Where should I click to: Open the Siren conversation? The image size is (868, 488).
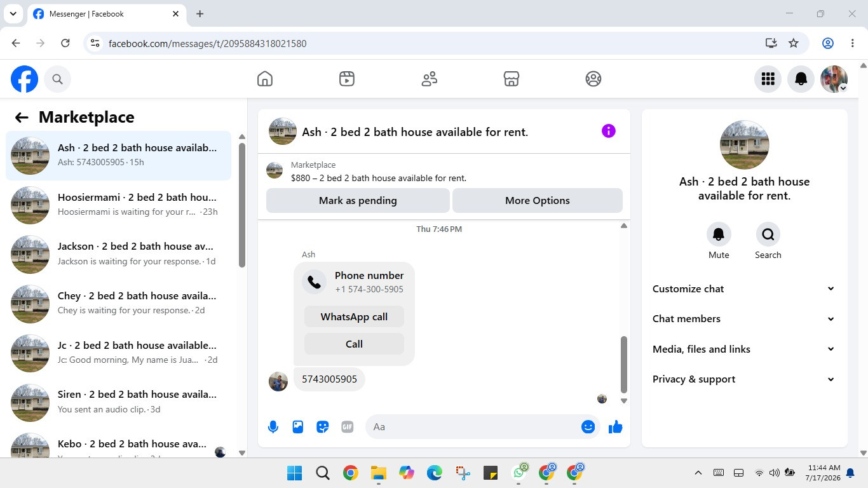[x=119, y=402]
